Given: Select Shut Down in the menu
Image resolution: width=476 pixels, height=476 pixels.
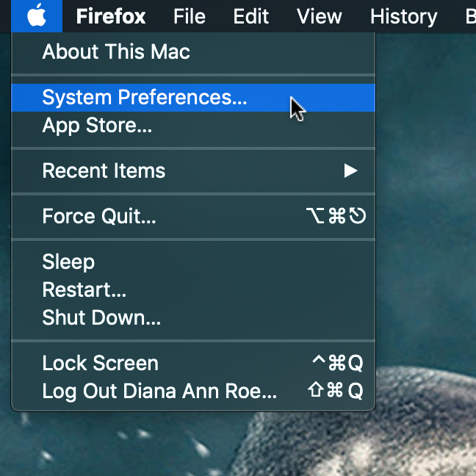Looking at the screenshot, I should (x=101, y=318).
